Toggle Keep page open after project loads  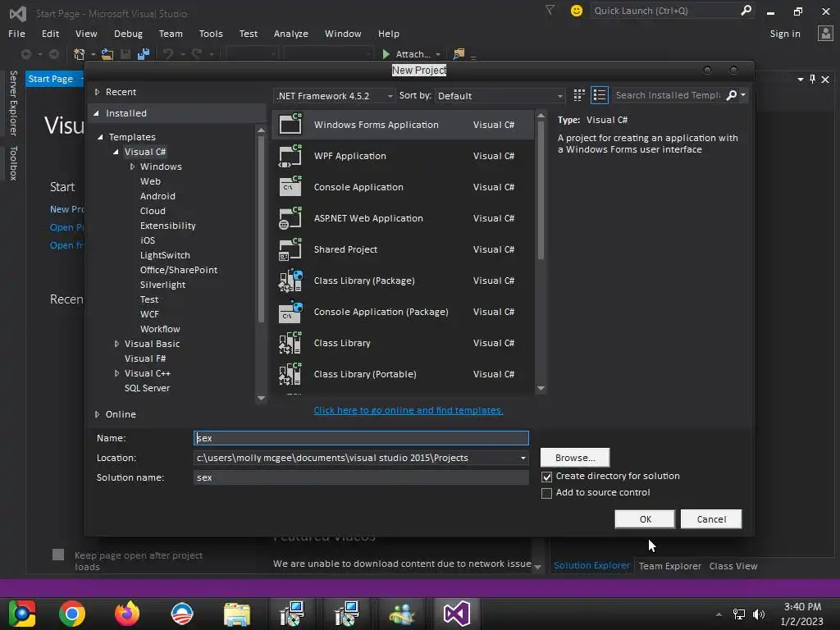58,555
